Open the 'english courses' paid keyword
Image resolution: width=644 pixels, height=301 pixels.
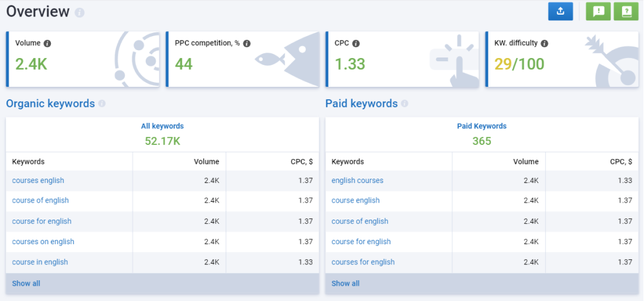click(x=357, y=180)
